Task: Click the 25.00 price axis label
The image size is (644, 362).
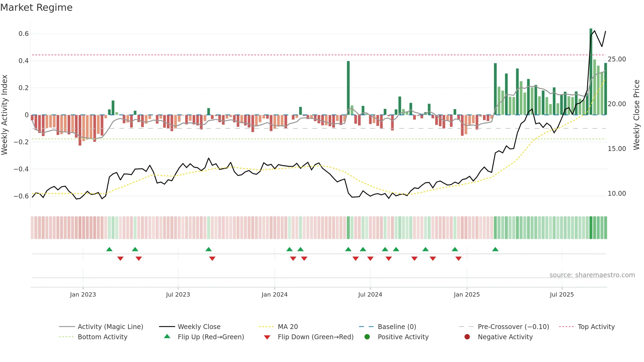Action: tap(617, 59)
